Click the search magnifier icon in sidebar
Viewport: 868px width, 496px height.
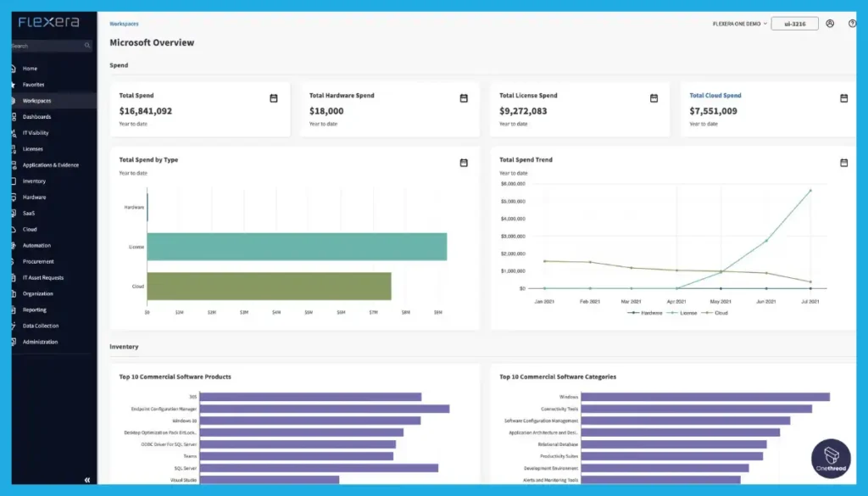(x=87, y=46)
